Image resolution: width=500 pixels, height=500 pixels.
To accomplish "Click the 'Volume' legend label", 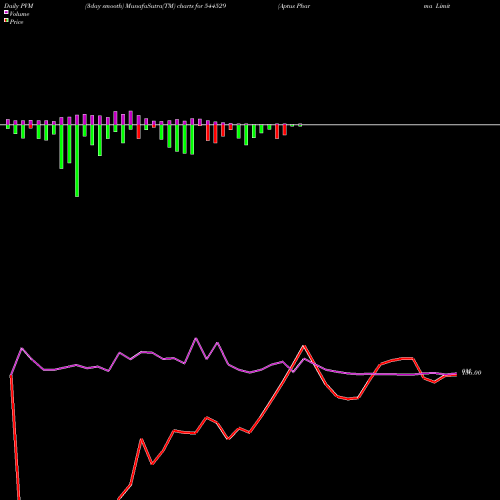I will pyautogui.click(x=19, y=14).
